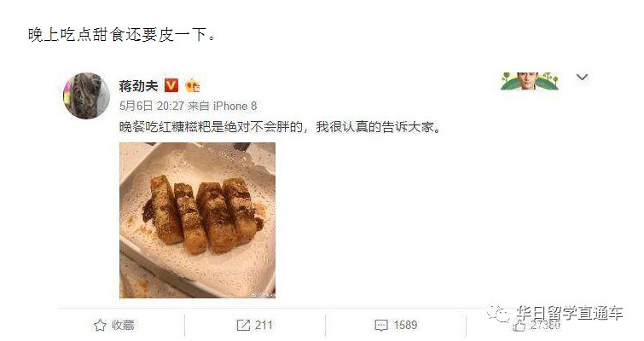Click the post text about 红糖糍粑
Image resolution: width=644 pixels, height=341 pixels.
(x=281, y=127)
